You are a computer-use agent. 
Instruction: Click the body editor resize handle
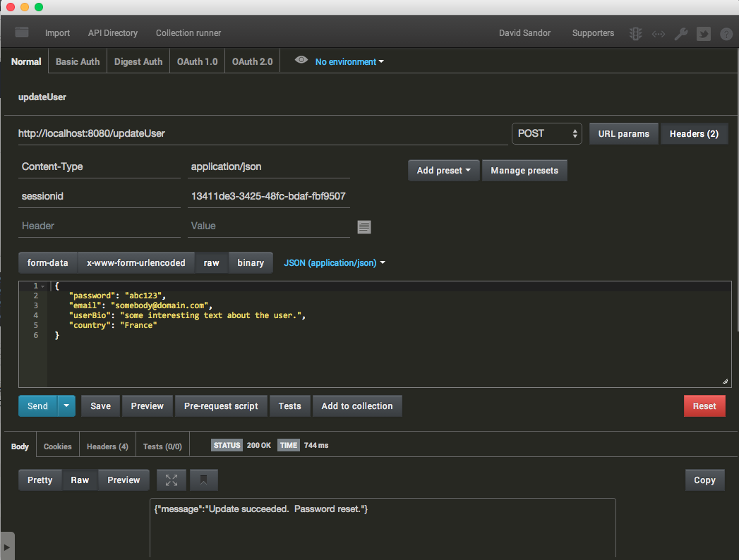pos(726,382)
